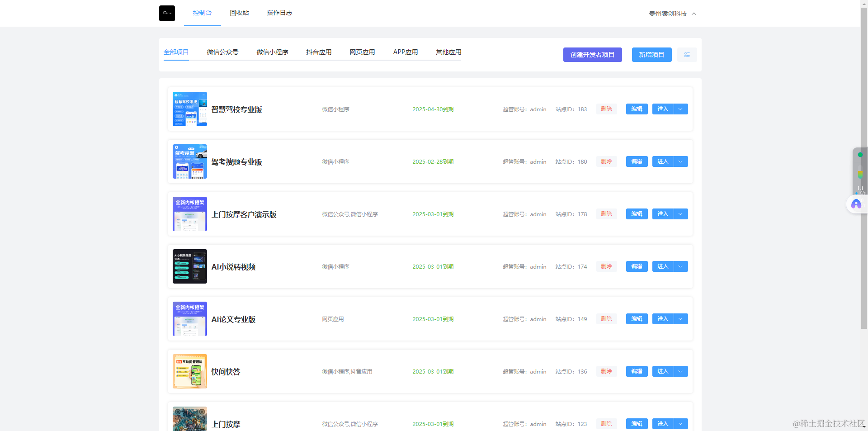Open thumbnail of 上门按摩客户演示版
This screenshot has height=431, width=868.
click(x=190, y=214)
